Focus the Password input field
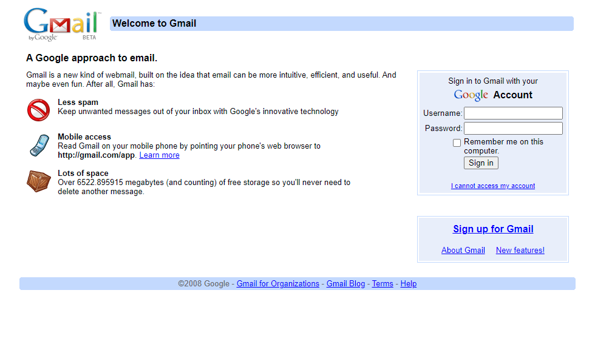Screen dimensions: 595x364 (513, 128)
